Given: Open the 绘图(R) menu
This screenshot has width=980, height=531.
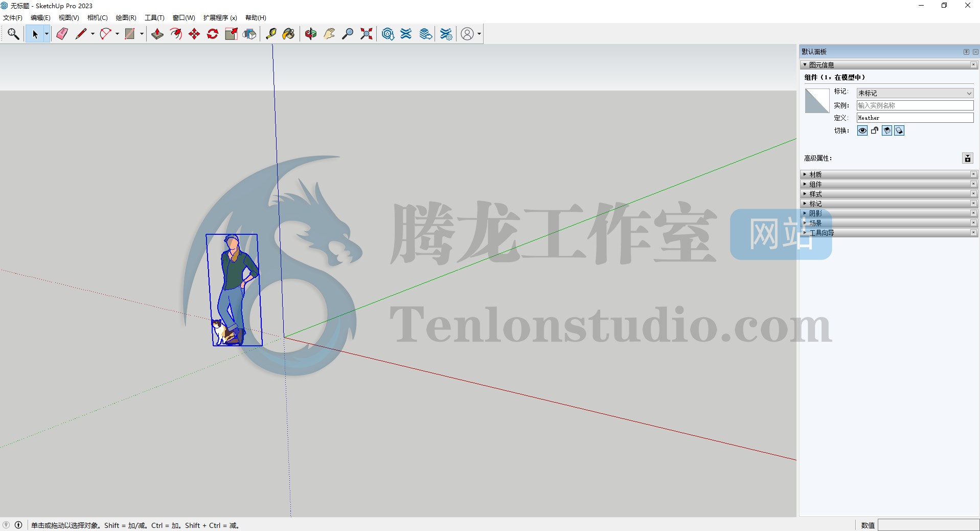Looking at the screenshot, I should [126, 17].
